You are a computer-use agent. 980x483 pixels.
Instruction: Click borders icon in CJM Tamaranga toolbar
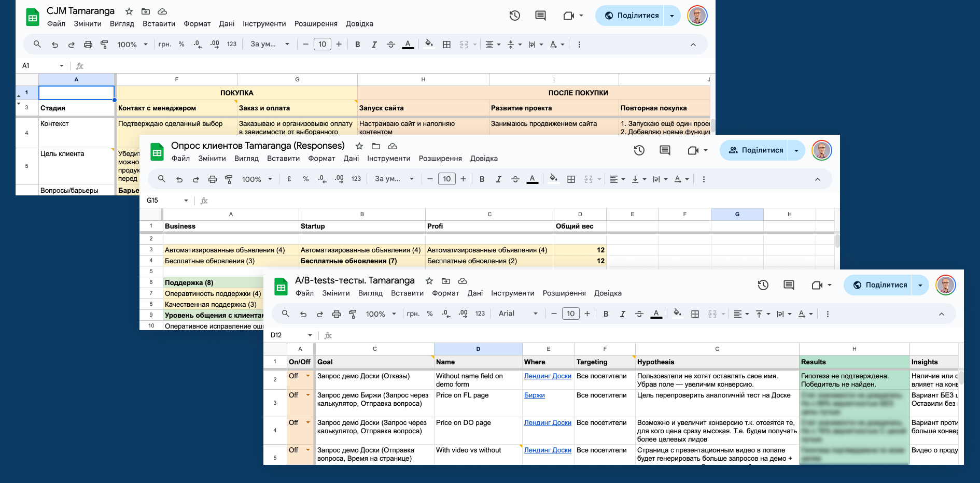(446, 45)
